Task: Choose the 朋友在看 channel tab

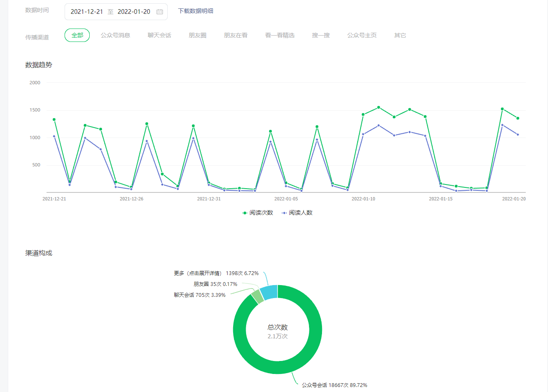Action: pyautogui.click(x=236, y=35)
